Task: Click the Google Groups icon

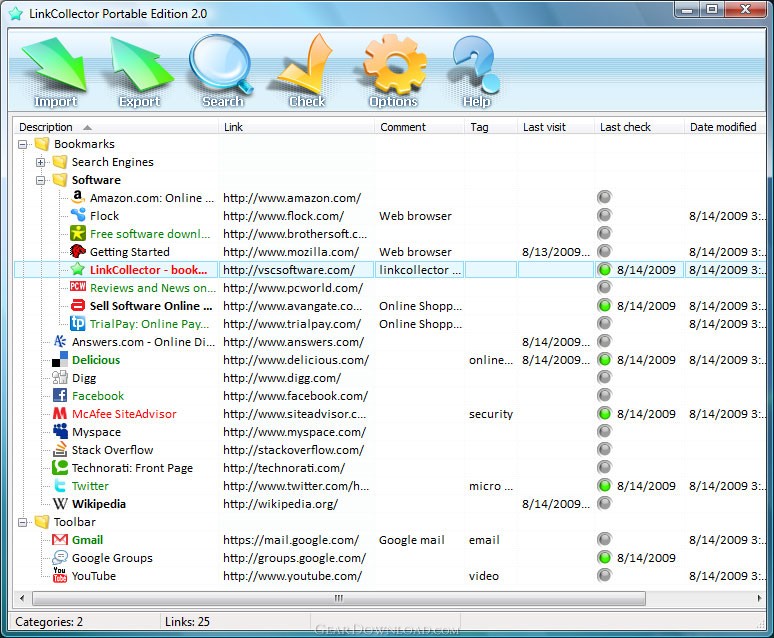Action: pos(60,557)
